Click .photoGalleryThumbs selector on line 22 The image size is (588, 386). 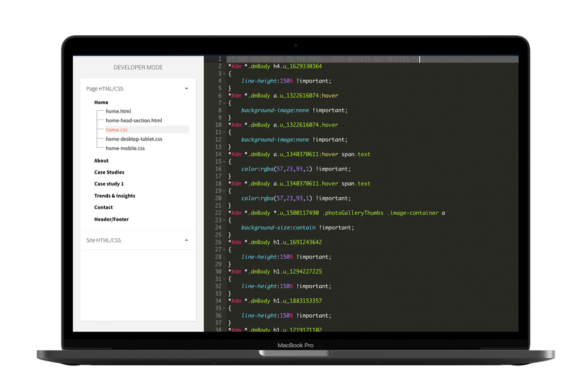tap(353, 212)
